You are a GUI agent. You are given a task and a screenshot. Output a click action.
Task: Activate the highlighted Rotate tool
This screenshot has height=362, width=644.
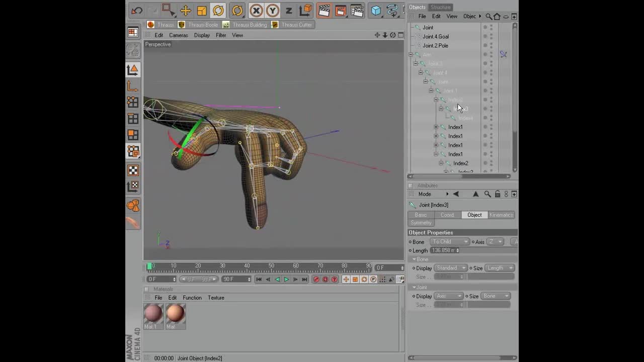[x=218, y=11]
